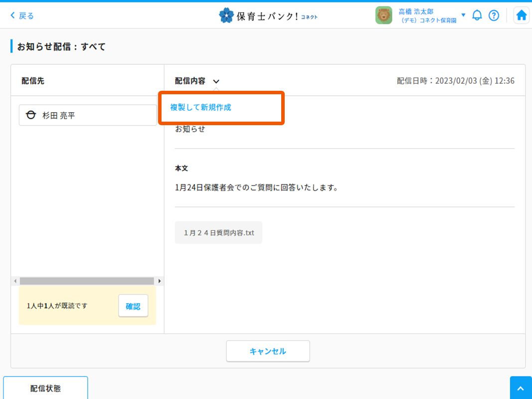Go to the home icon
Screen dimensions: 532x399
pos(521,15)
